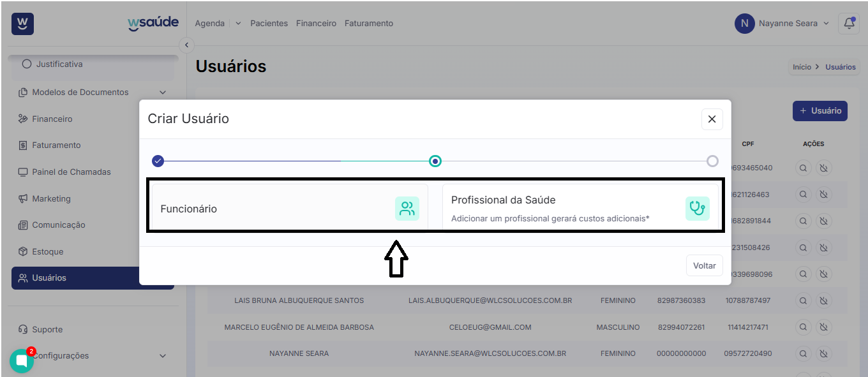This screenshot has width=868, height=377.
Task: Deactivate user with CPF ending 8096
Action: pyautogui.click(x=824, y=274)
